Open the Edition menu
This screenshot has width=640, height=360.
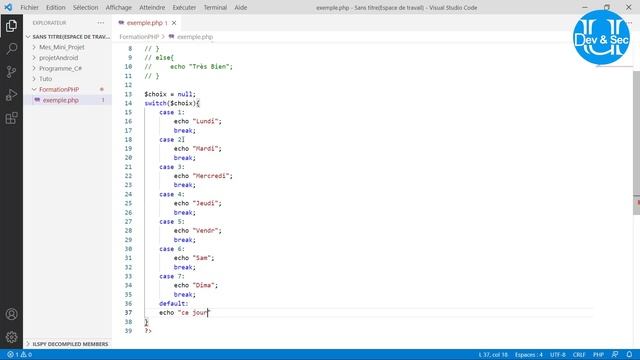pos(56,7)
